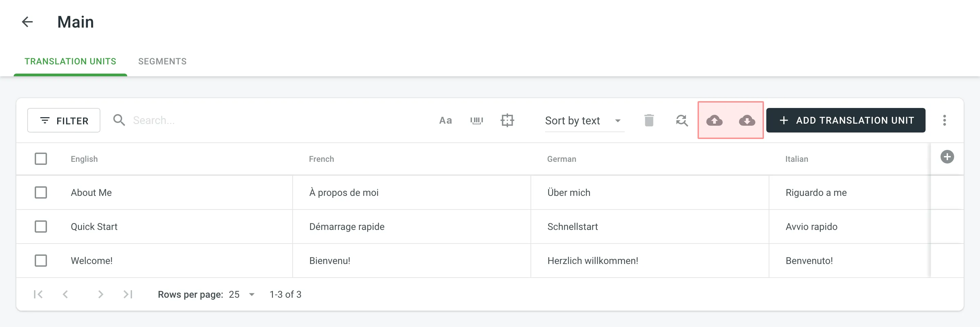Click the cloud download icon
This screenshot has height=327, width=980.
tap(747, 121)
